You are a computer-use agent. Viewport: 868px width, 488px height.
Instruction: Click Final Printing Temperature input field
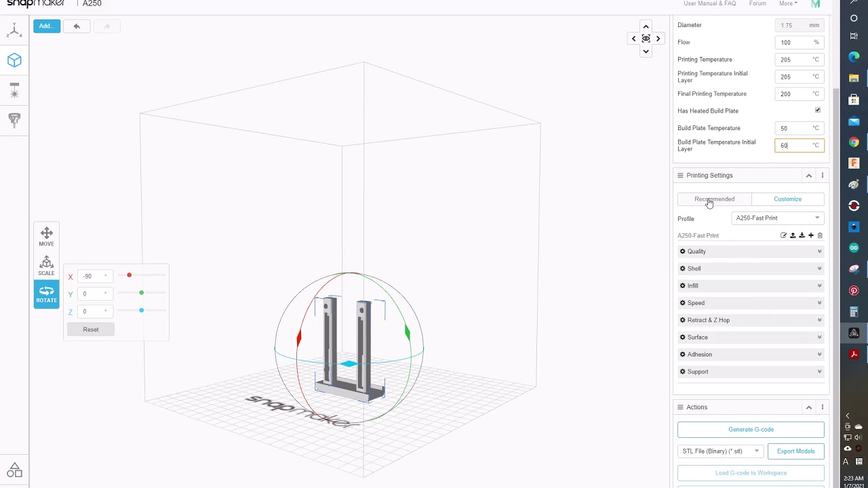coord(800,94)
